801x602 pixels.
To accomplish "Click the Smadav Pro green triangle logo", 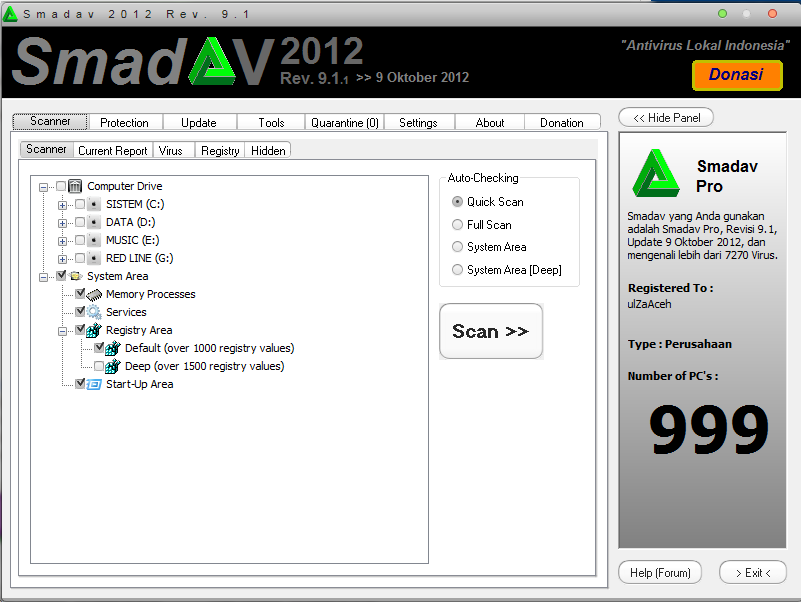I will pos(656,173).
